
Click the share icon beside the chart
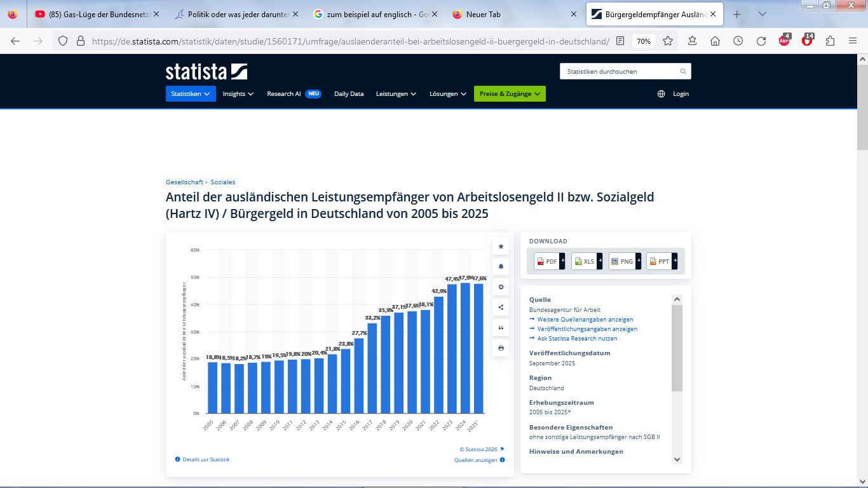tap(501, 308)
